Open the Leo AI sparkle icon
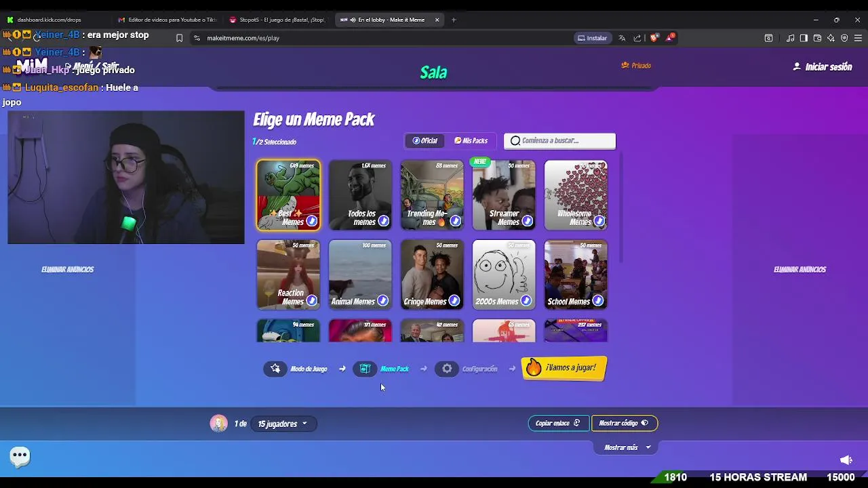The width and height of the screenshot is (868, 488). [x=831, y=38]
